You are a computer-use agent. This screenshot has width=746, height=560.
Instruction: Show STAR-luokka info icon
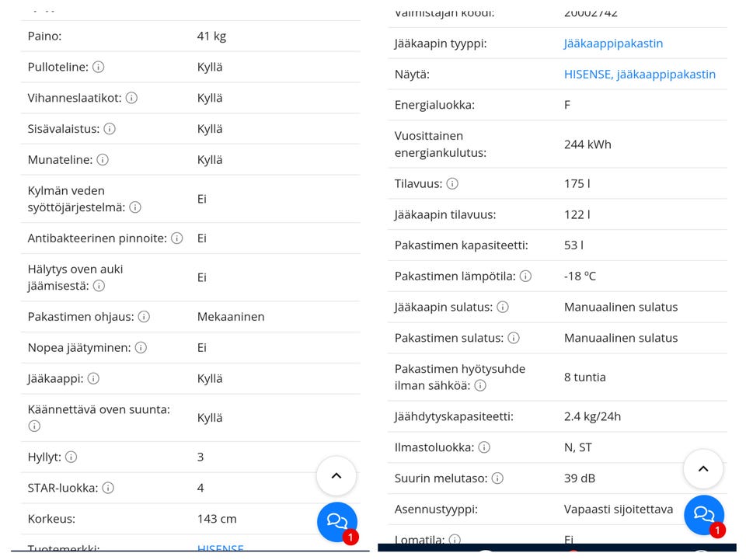pyautogui.click(x=109, y=488)
